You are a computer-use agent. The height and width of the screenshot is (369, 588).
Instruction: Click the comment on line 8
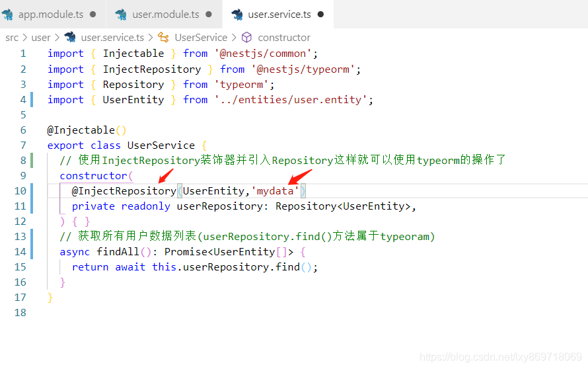(x=283, y=160)
